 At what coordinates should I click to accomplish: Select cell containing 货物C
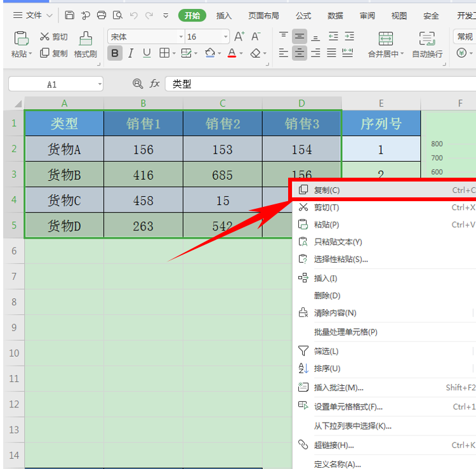point(64,200)
